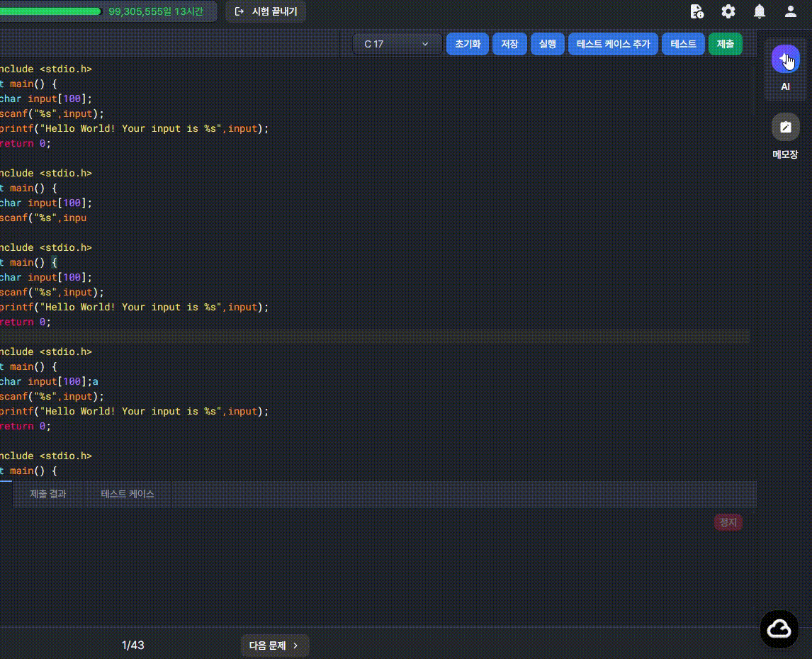Switch to the 제출 결과 tab
This screenshot has height=659, width=812.
coord(48,494)
